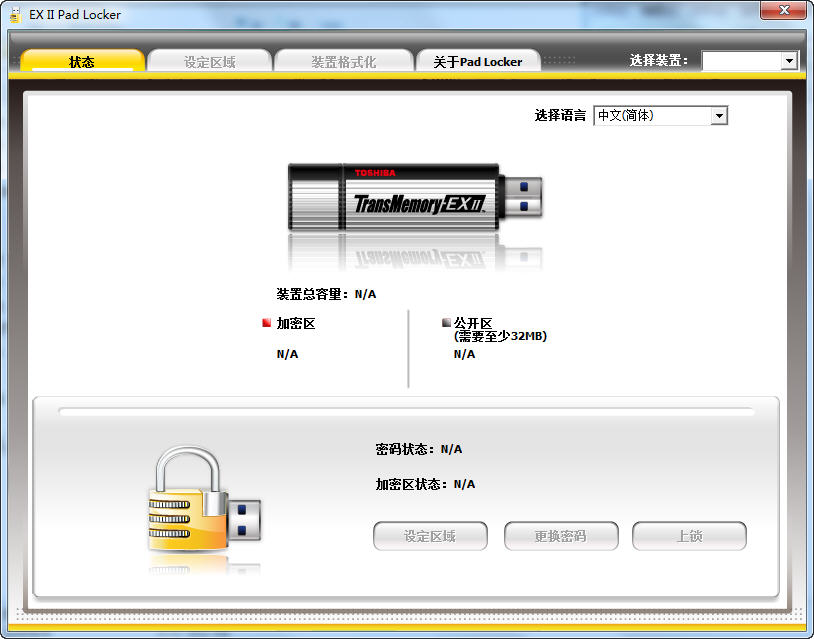Click the 设定区域 button at the bottom
Image resolution: width=814 pixels, height=639 pixels.
(430, 536)
